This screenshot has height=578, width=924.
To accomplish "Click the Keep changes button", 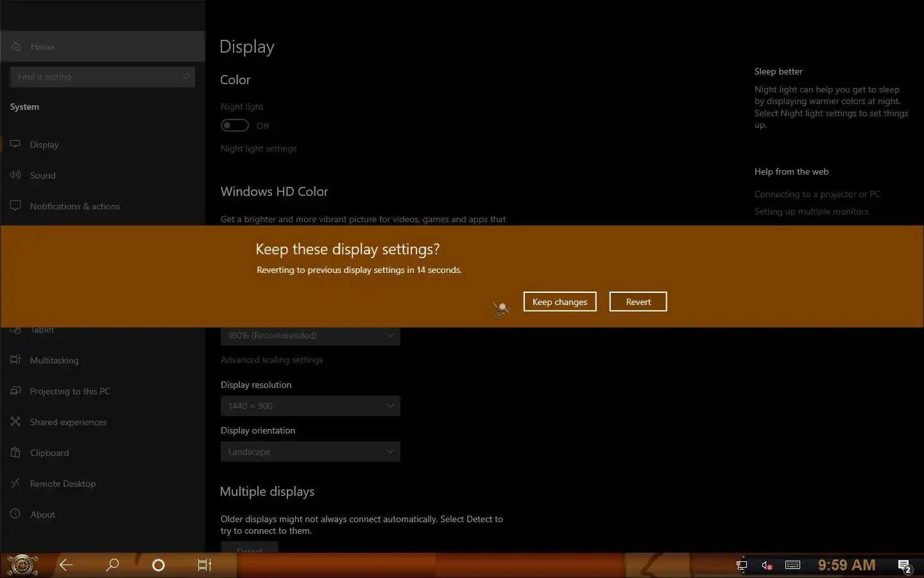I will pyautogui.click(x=560, y=302).
